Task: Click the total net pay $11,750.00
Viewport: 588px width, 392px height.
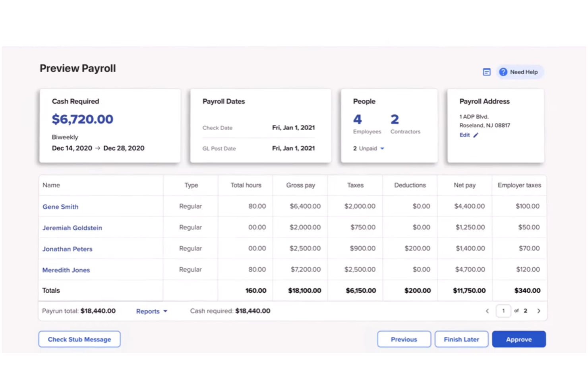Action: pyautogui.click(x=469, y=290)
